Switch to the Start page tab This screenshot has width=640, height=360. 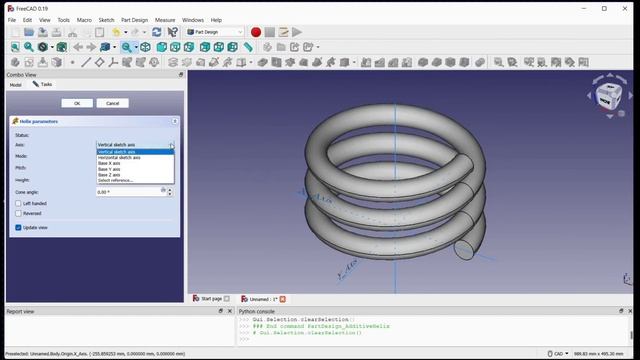pos(211,299)
